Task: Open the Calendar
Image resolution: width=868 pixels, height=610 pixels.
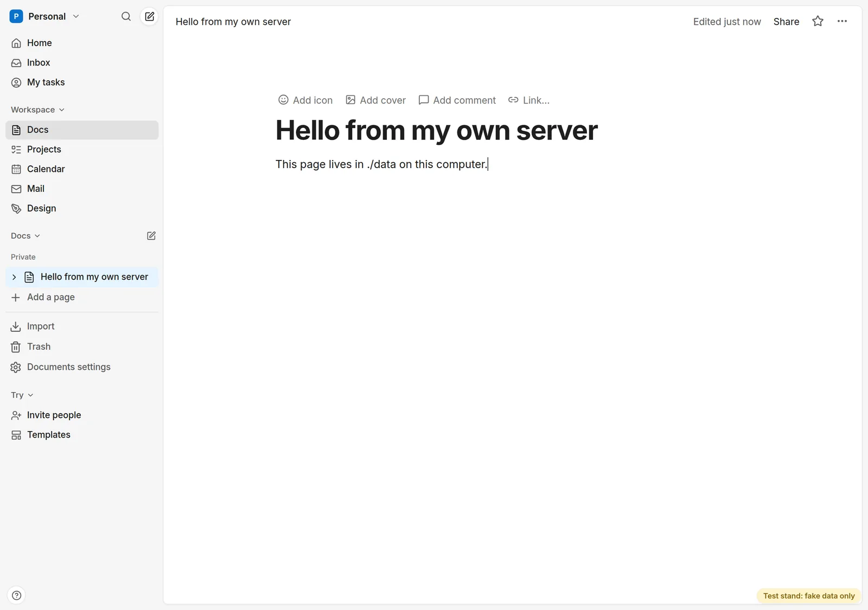Action: (x=82, y=169)
